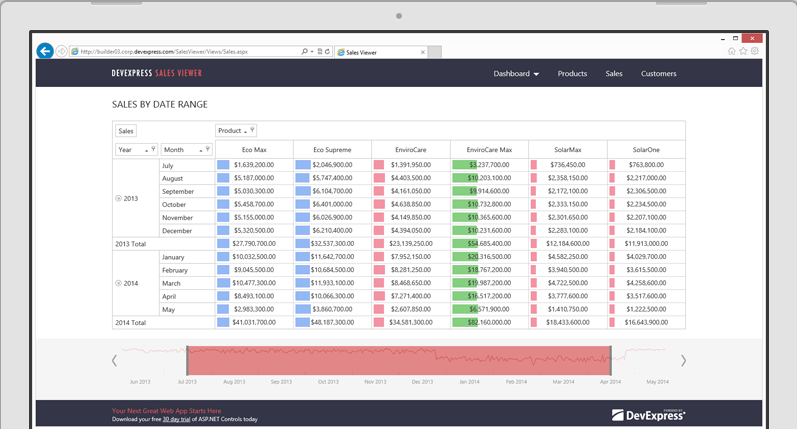
Task: Click the left handle of range selector
Action: (x=187, y=360)
